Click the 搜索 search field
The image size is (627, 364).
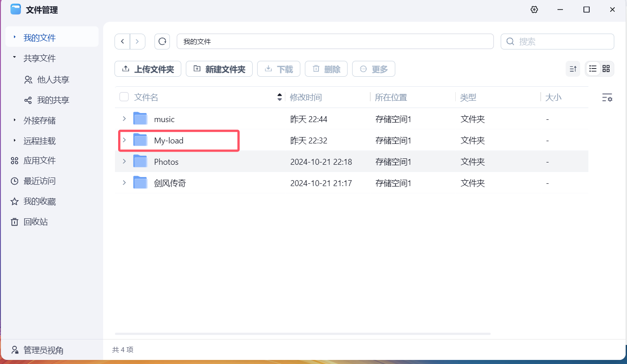click(557, 41)
